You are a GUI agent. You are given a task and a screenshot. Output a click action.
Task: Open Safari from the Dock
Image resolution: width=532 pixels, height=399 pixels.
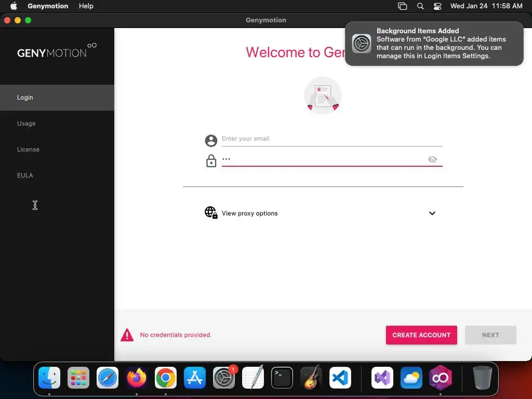tap(108, 378)
